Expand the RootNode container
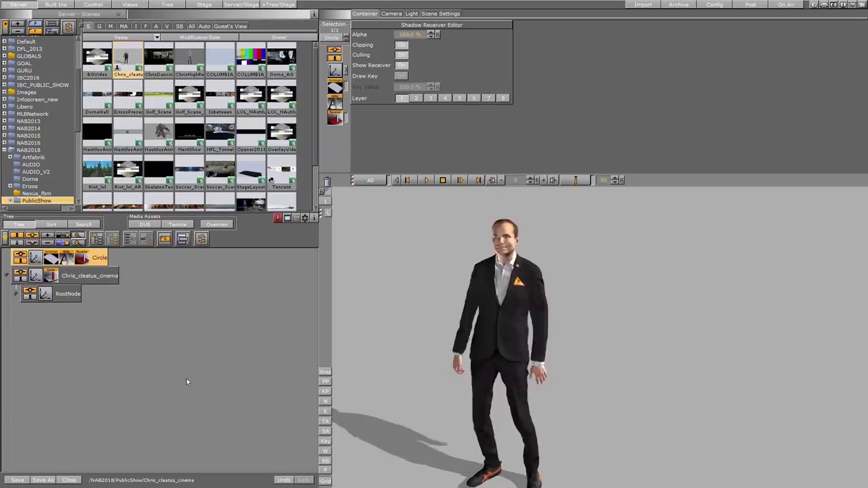 16,293
